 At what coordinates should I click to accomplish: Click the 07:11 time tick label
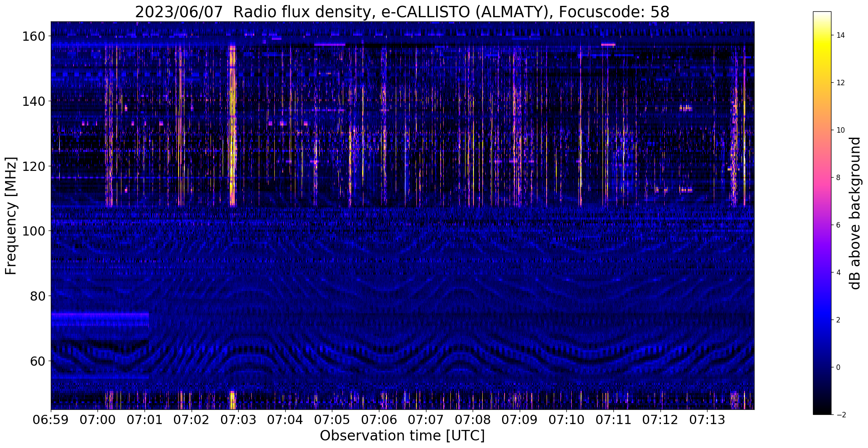[x=613, y=420]
